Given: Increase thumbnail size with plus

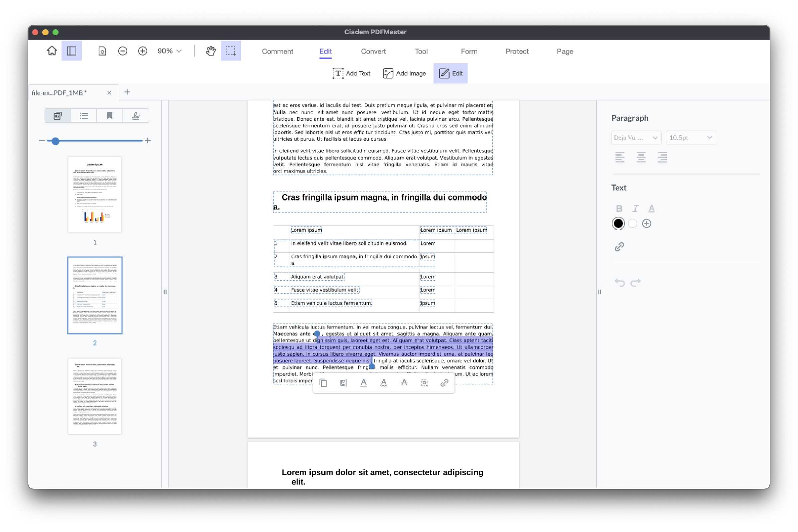Looking at the screenshot, I should click(x=148, y=140).
